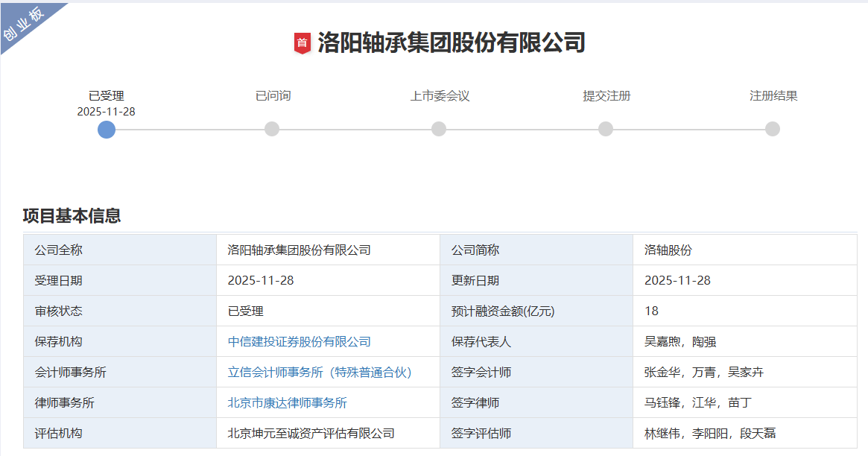Viewport: 868px width, 456px height.
Task: Click the 提交注册 stage circle
Action: coord(604,130)
